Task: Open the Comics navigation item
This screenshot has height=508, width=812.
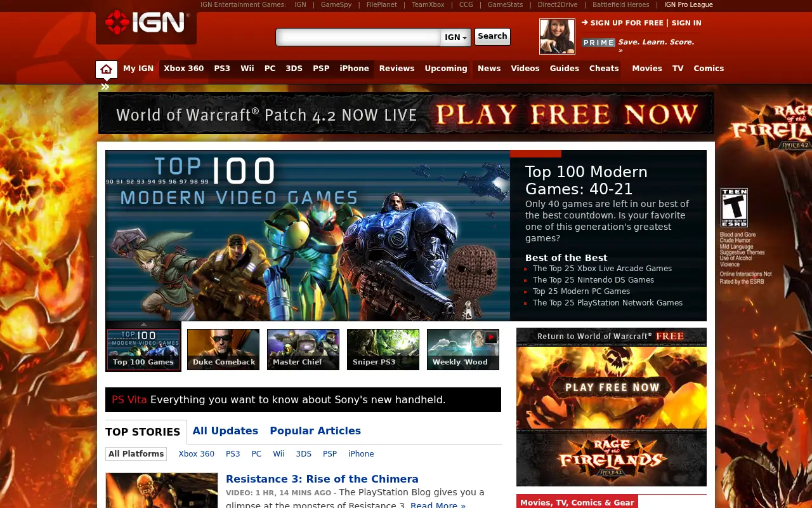Action: (709, 69)
